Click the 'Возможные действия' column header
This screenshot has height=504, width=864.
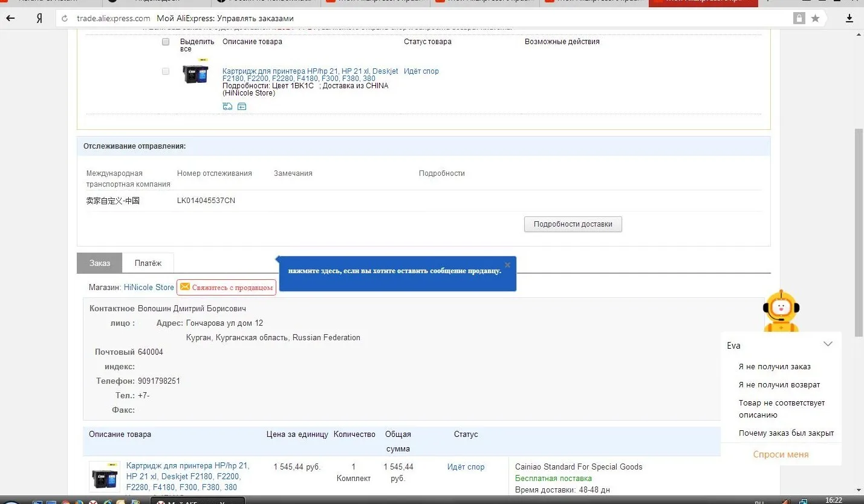click(x=562, y=42)
